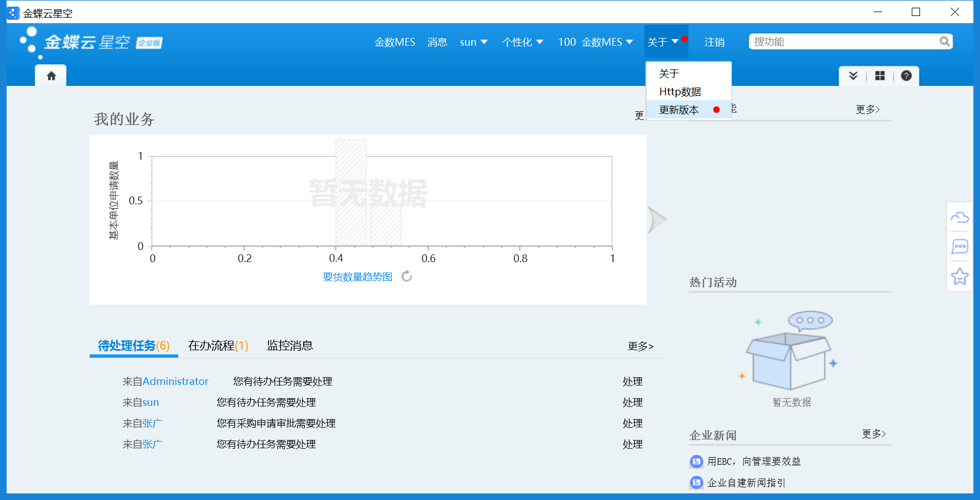Click 更多> at top right panel
The height and width of the screenshot is (500, 980).
(868, 110)
